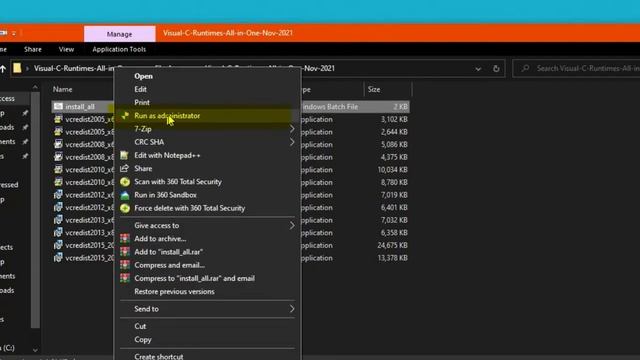Click the WinRAR icon beside Add to archive
Screen dimensions: 640x360
(125, 239)
